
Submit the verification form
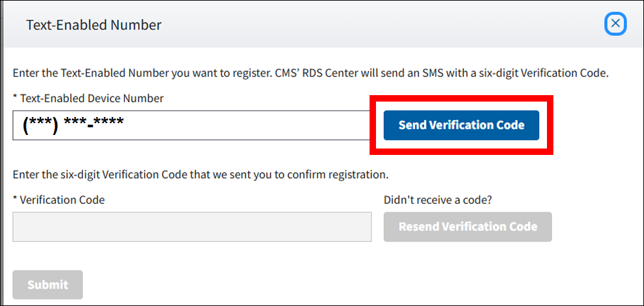[x=48, y=284]
